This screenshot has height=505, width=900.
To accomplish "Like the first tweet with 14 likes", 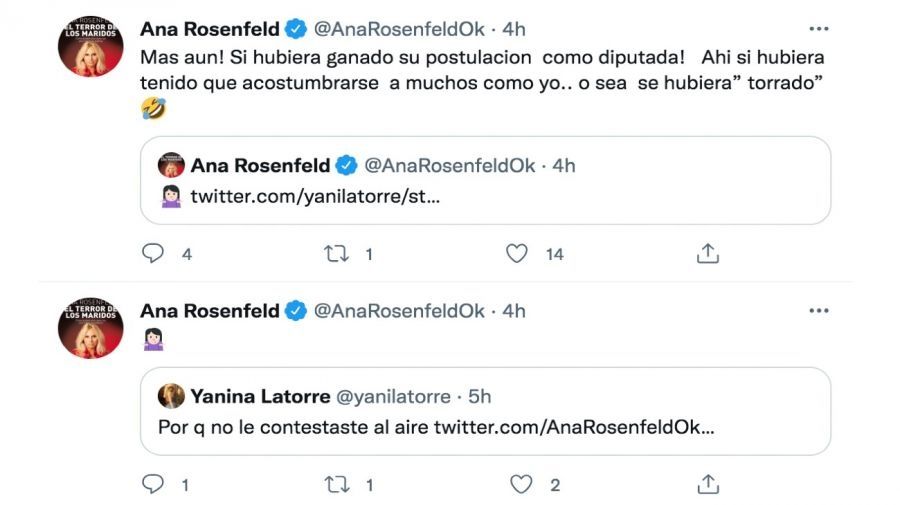I will tap(516, 254).
